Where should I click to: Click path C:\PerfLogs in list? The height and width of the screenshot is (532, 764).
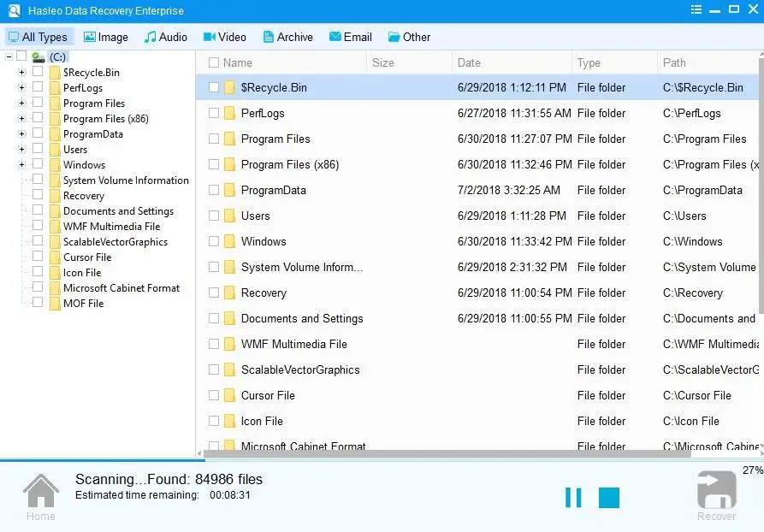(692, 114)
